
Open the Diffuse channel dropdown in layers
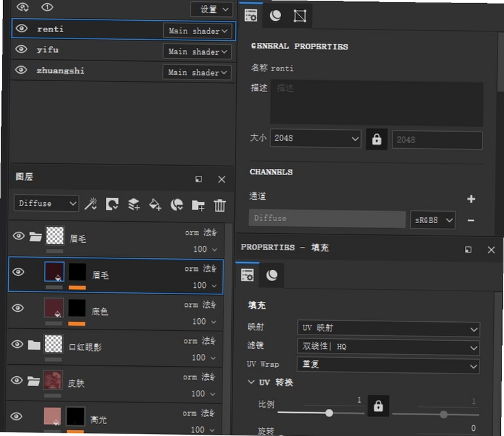click(47, 204)
